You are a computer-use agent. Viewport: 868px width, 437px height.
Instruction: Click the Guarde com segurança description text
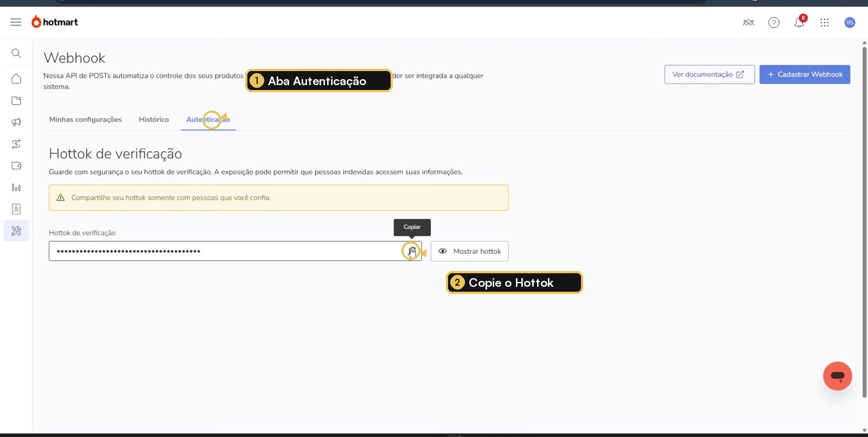coord(256,172)
